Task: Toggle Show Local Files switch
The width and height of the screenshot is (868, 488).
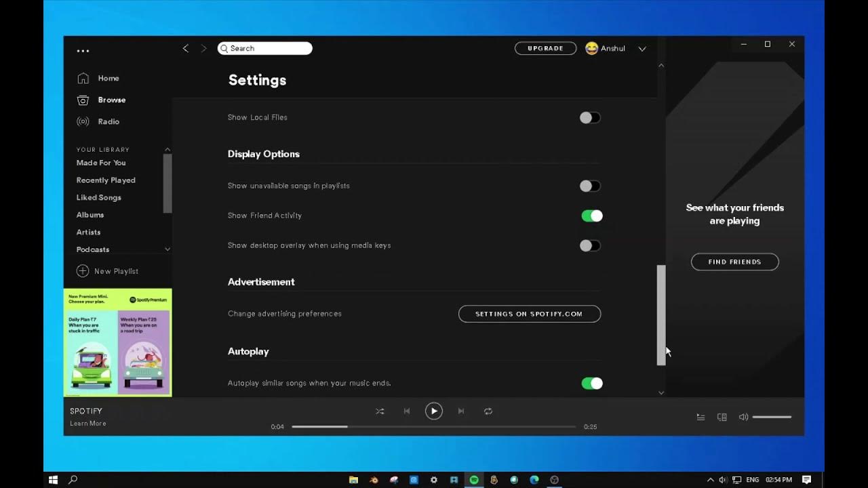Action: point(590,118)
